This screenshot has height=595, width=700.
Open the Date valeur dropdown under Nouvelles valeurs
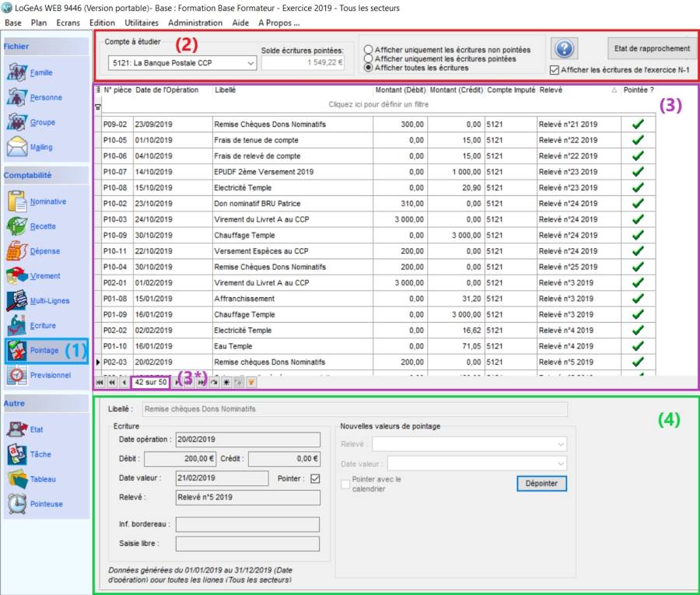coord(561,464)
